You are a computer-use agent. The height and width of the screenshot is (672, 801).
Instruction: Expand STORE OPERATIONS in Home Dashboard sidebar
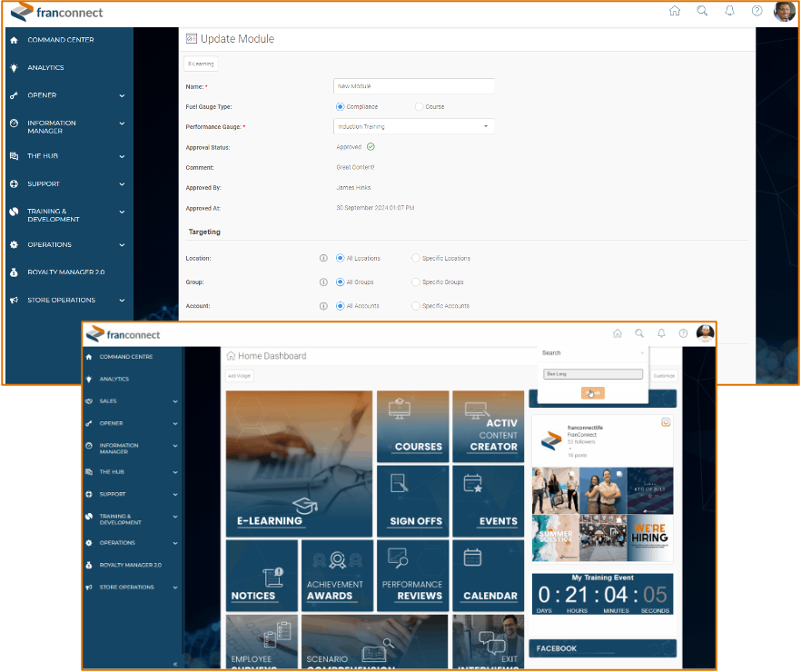pos(175,588)
